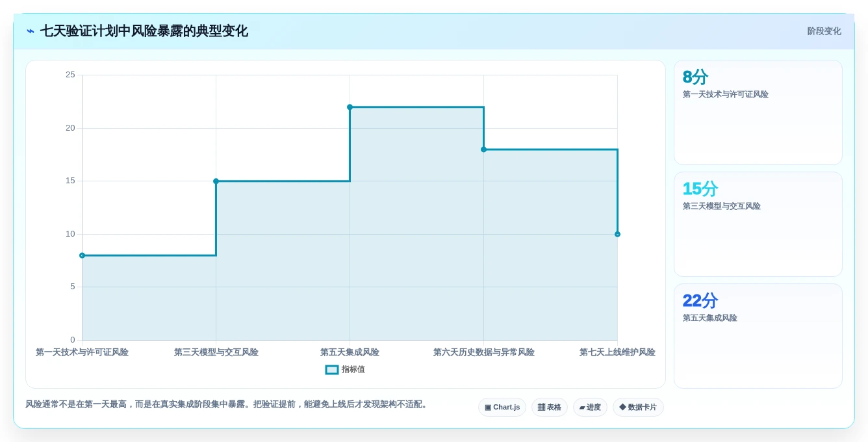Click the card caption 第五天集成风险
This screenshot has height=442, width=868.
tap(710, 318)
